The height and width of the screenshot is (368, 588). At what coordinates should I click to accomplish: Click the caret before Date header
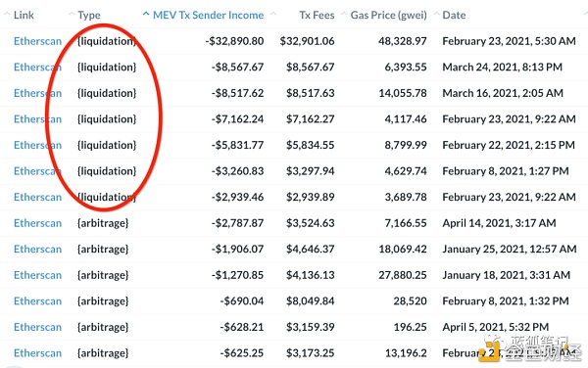tap(436, 15)
